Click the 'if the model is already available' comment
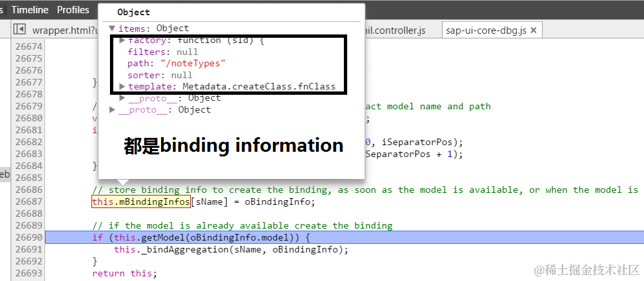 point(242,225)
